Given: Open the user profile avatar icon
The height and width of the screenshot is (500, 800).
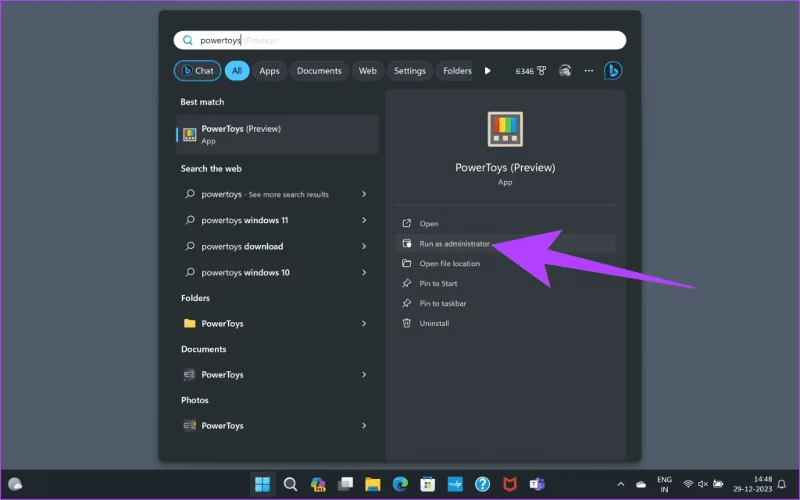Looking at the screenshot, I should click(x=565, y=71).
